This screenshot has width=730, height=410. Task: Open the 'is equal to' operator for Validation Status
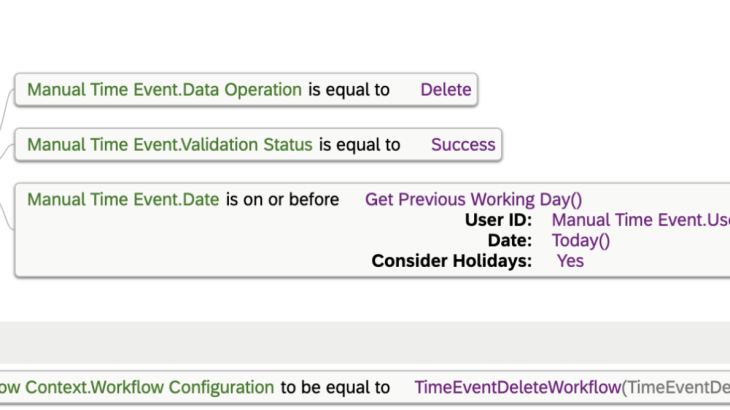[x=360, y=144]
